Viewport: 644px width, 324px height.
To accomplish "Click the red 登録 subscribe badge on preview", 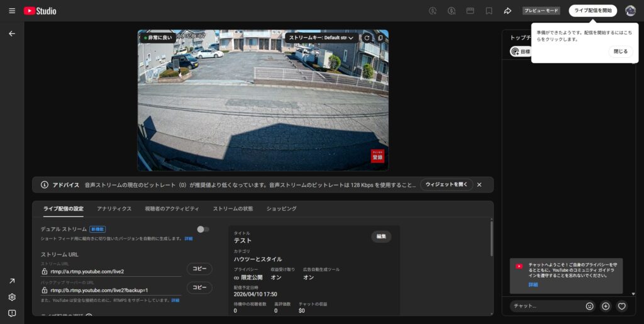I will (x=377, y=156).
